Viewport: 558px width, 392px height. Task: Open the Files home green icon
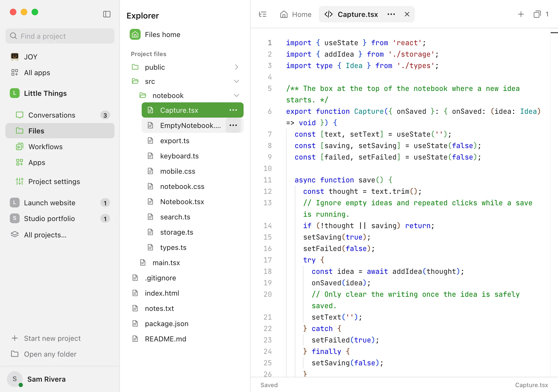[135, 35]
